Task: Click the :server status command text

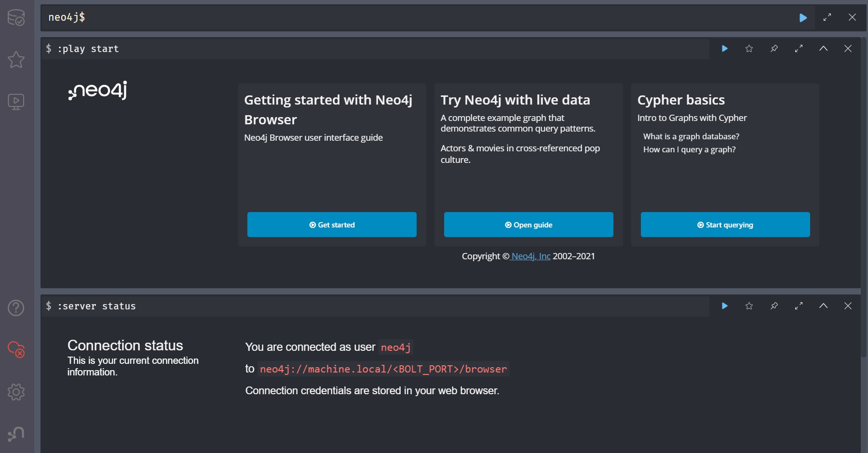Action: (96, 306)
